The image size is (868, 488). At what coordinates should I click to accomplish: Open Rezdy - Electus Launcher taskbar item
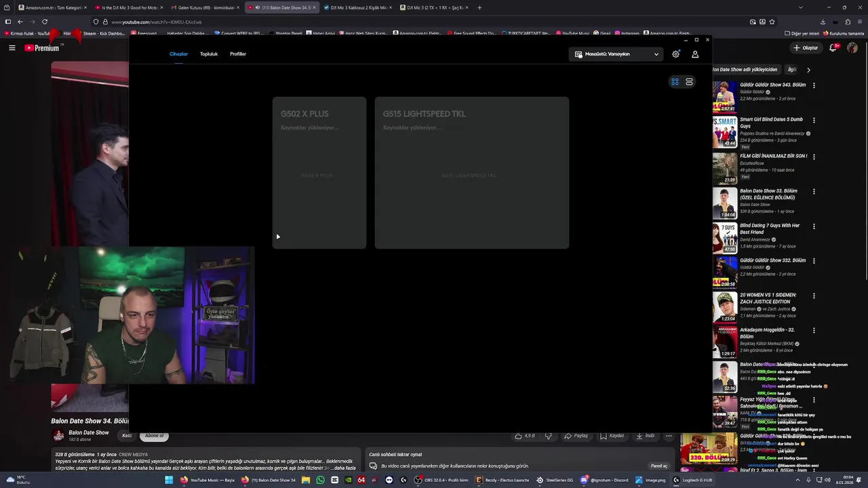(502, 480)
